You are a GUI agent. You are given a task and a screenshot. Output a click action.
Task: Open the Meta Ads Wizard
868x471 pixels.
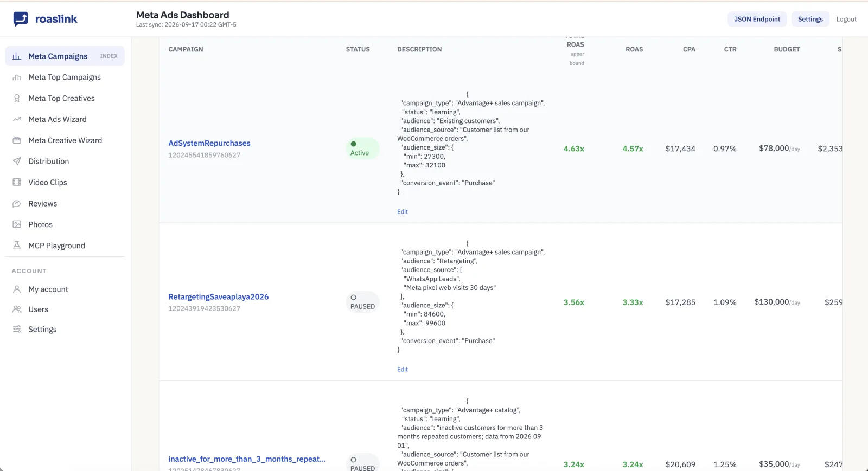(x=65, y=119)
